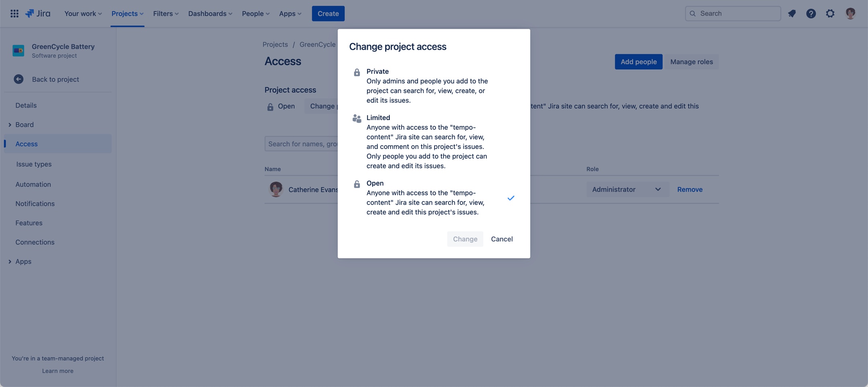Select the Limited access option
Viewport: 868px width, 387px height.
(427, 142)
